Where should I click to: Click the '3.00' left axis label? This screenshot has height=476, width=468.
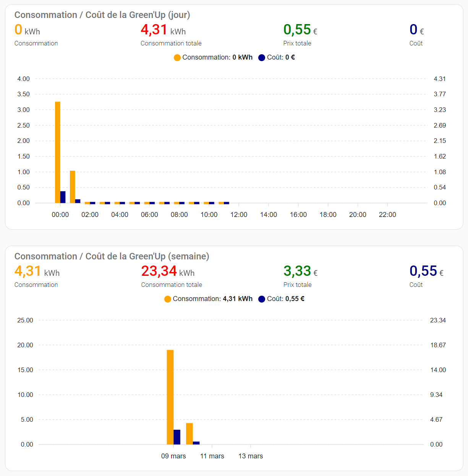coord(23,110)
